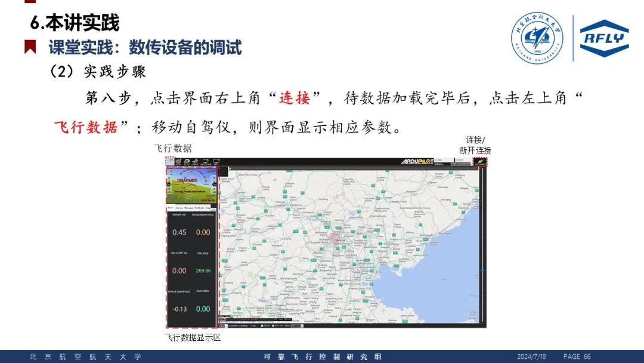
Task: Switch to the Quick tab
Action: pyautogui.click(x=171, y=207)
